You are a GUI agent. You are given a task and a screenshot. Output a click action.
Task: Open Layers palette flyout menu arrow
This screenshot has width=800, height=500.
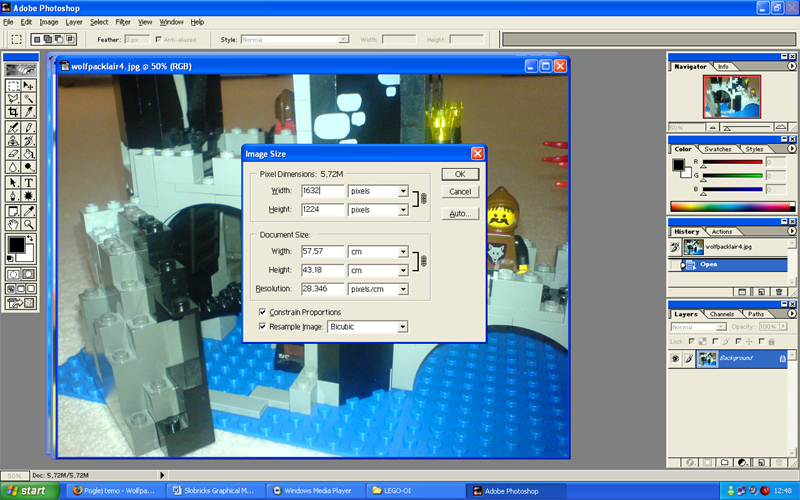(x=791, y=314)
